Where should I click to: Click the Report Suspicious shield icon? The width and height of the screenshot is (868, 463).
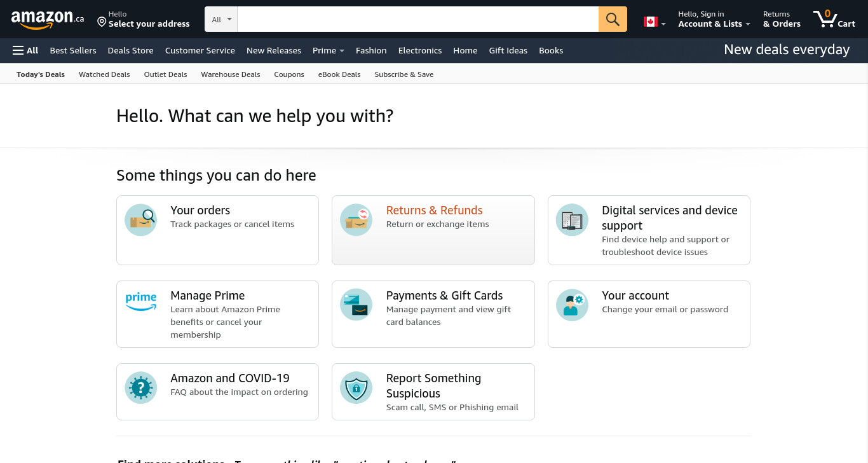point(356,388)
